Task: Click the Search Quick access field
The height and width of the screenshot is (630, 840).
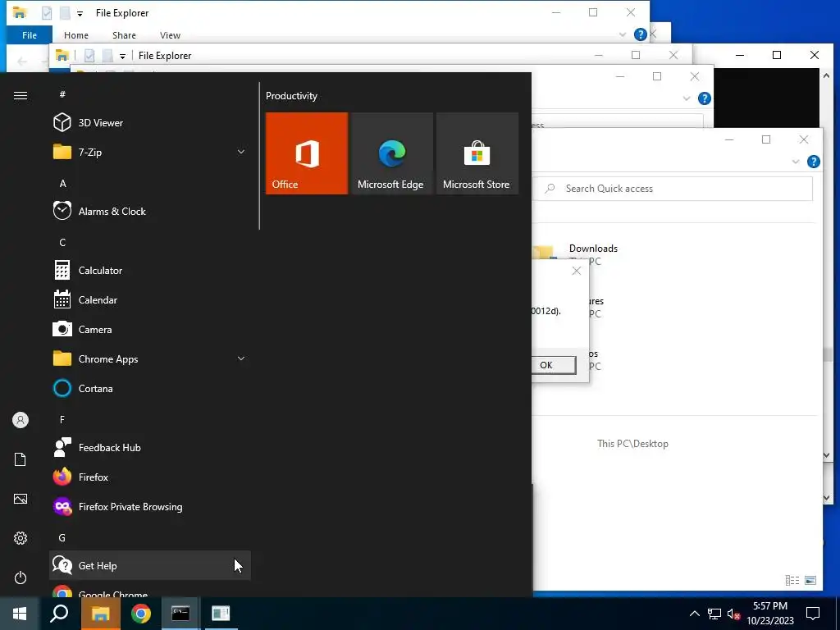Action: click(673, 189)
